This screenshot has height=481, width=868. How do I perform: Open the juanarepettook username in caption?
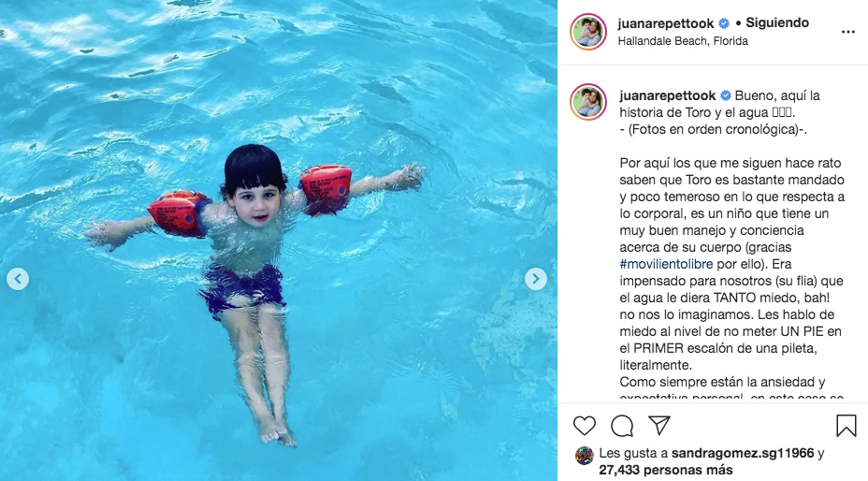(668, 95)
